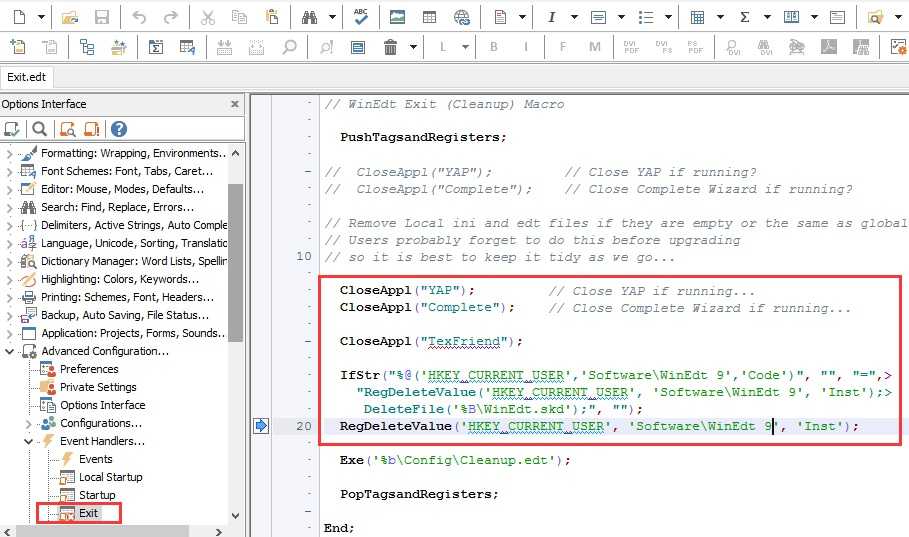Screen dimensions: 909x537
Task: Expand the Configurations tree node
Action: pos(28,423)
